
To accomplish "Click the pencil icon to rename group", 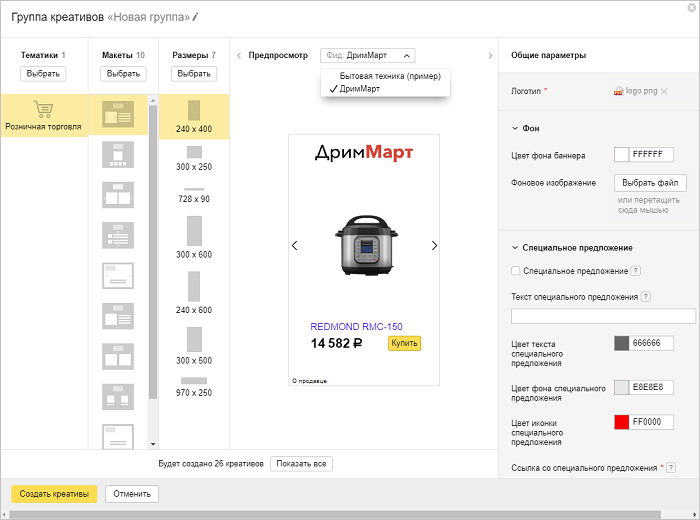I will 195,17.
